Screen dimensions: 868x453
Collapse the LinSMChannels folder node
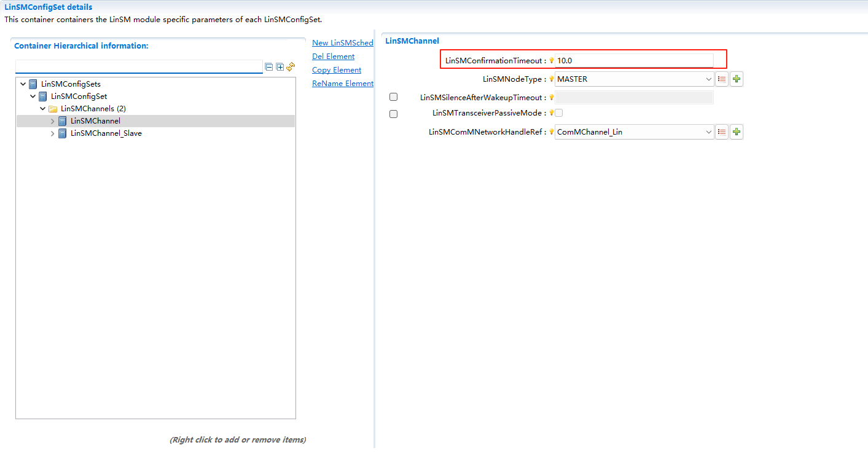[43, 109]
